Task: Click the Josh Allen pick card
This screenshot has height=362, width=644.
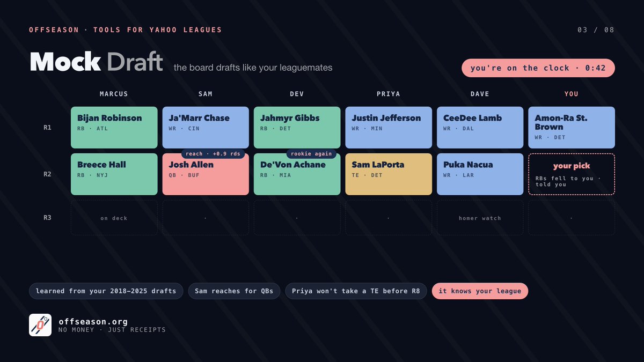Action: click(206, 174)
